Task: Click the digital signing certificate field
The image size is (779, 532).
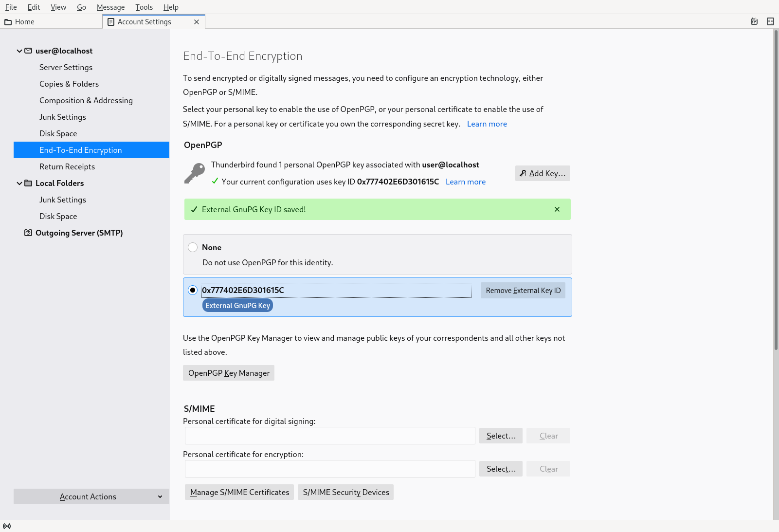Action: pos(330,436)
